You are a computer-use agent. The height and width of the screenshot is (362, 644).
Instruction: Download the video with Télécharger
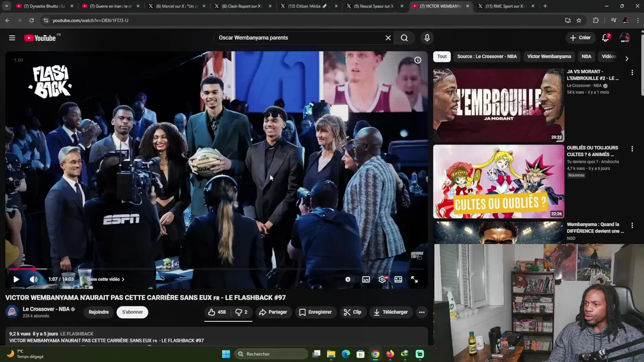click(390, 312)
